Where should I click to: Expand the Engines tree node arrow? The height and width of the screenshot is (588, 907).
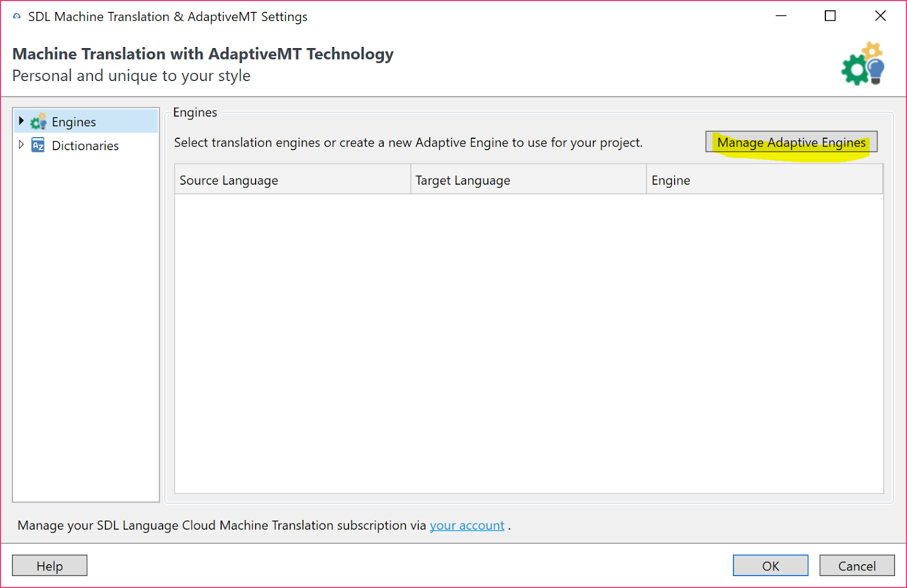click(x=22, y=121)
